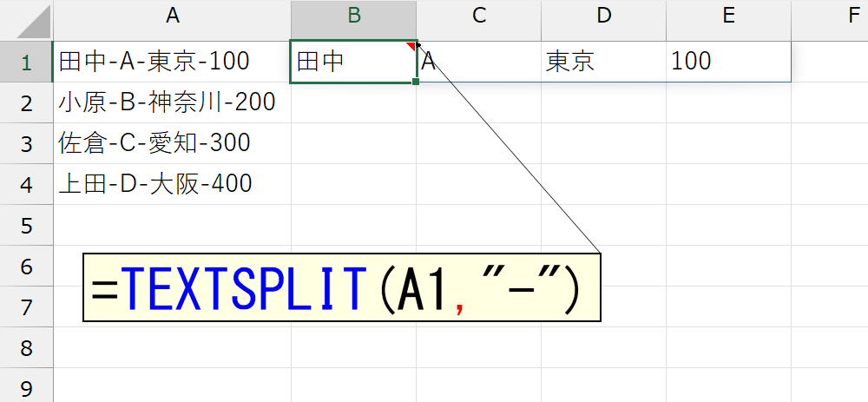Image resolution: width=868 pixels, height=402 pixels.
Task: Click empty cell C3
Action: coord(479,143)
